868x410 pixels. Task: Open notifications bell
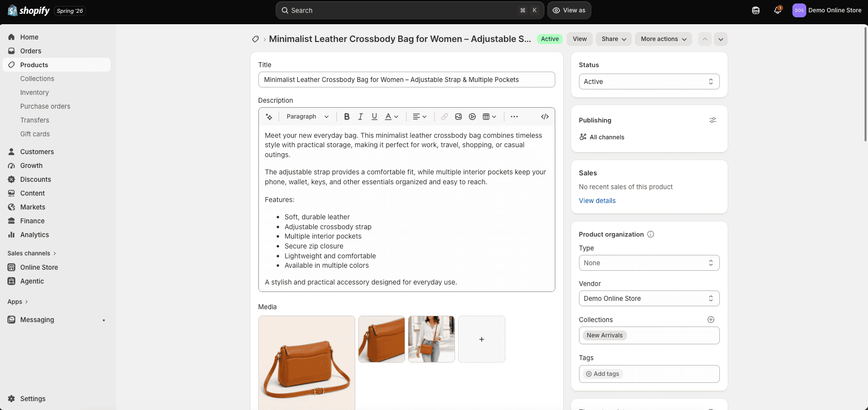pos(778,10)
